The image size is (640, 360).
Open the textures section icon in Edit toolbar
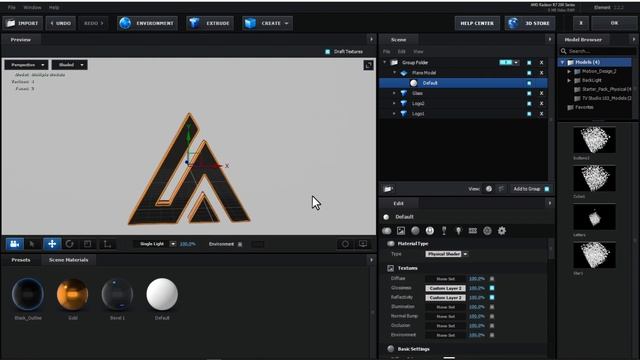(x=401, y=231)
